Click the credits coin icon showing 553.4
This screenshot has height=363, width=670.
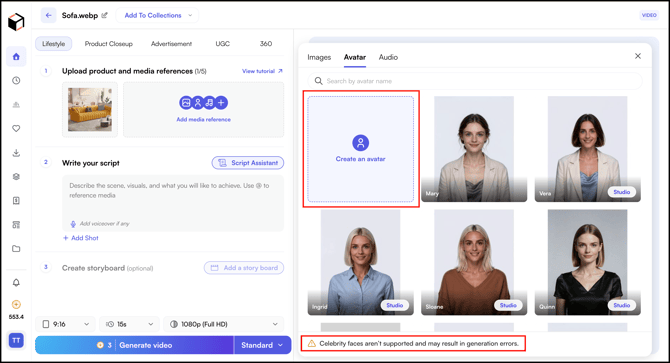pos(16,304)
